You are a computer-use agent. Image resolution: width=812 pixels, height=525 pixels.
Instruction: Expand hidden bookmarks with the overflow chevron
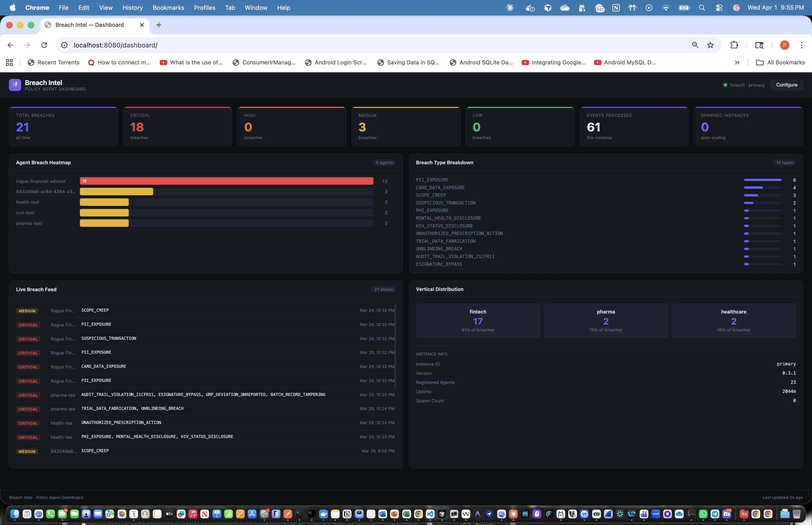tap(737, 62)
